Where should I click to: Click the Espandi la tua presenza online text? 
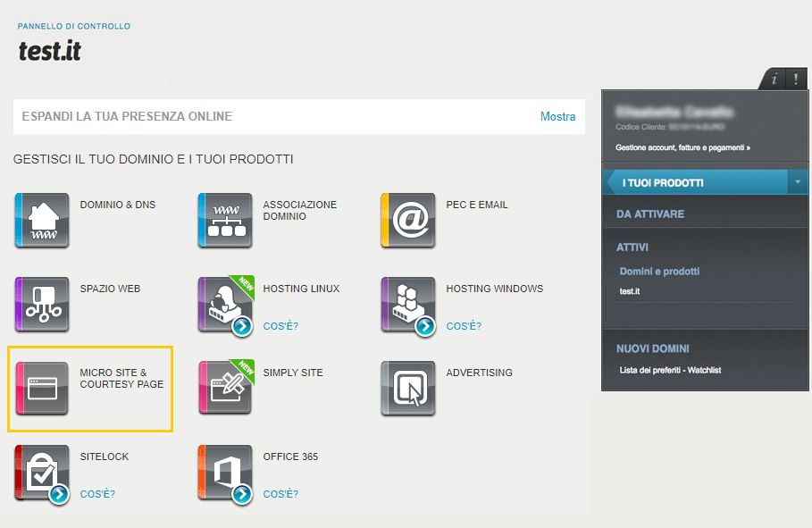coord(127,116)
